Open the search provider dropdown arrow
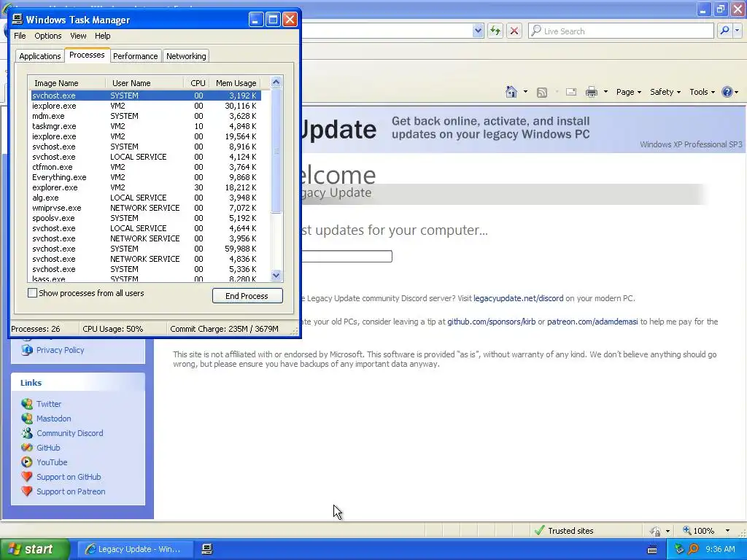 pyautogui.click(x=738, y=31)
